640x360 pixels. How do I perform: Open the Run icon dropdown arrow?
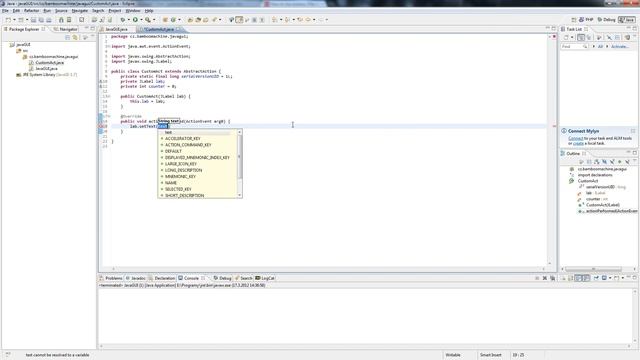click(141, 20)
